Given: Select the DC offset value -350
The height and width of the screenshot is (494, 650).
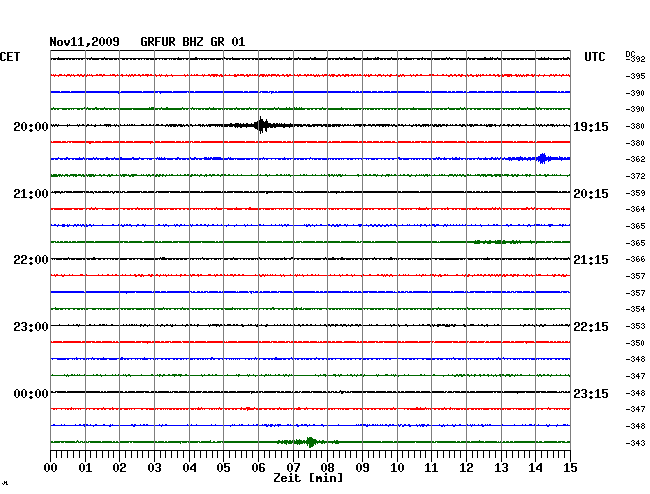Looking at the screenshot, I should (x=635, y=343).
